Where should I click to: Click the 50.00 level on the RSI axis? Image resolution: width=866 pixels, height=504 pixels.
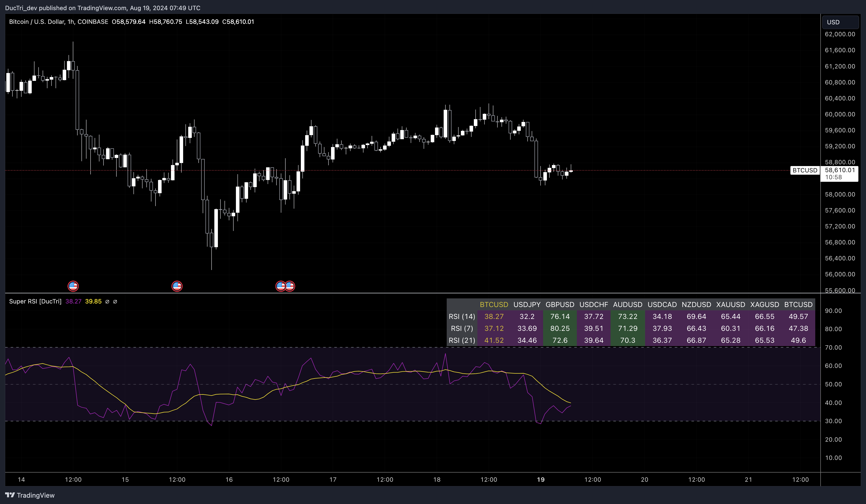833,384
